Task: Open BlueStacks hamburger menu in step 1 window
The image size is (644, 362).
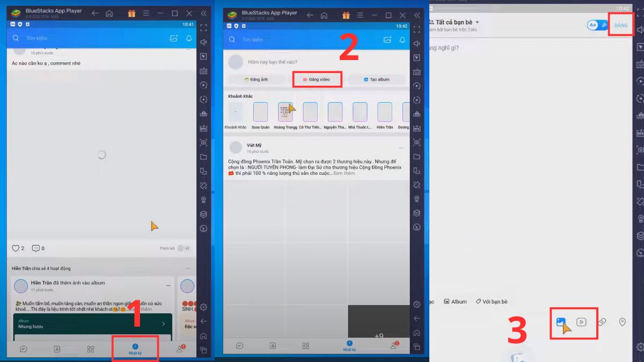Action: (x=146, y=13)
